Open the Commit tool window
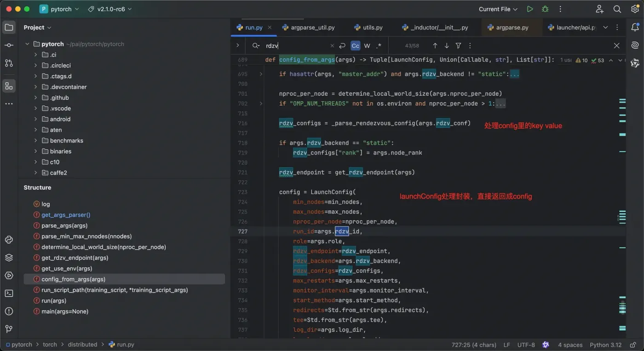The width and height of the screenshot is (644, 351). pyautogui.click(x=9, y=45)
